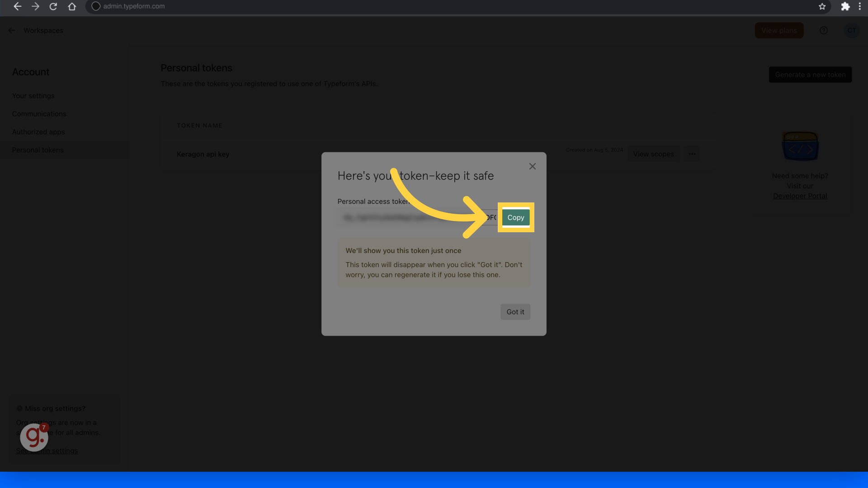Open the three-dot menu for Keragon api key
This screenshot has height=488, width=868.
coord(692,154)
